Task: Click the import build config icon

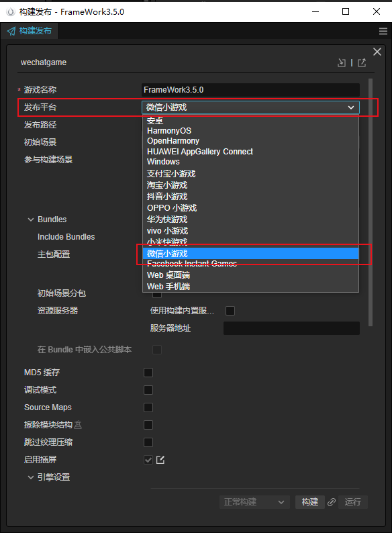Action: click(x=342, y=62)
